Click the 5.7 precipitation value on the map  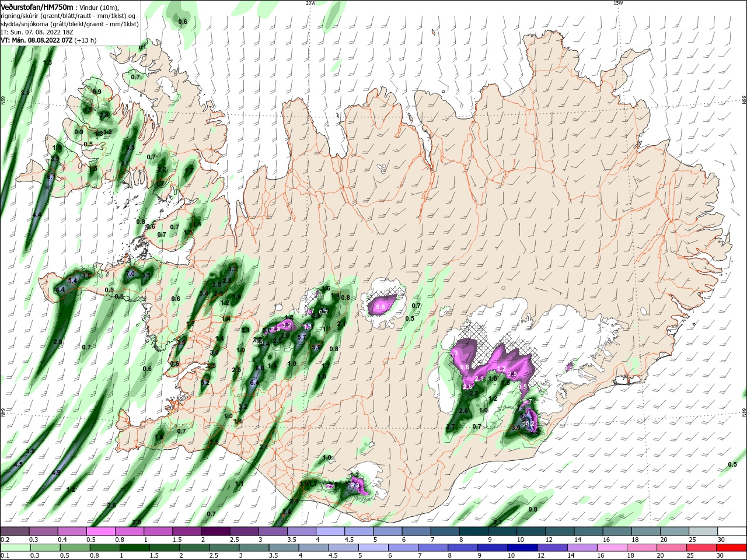302,337
